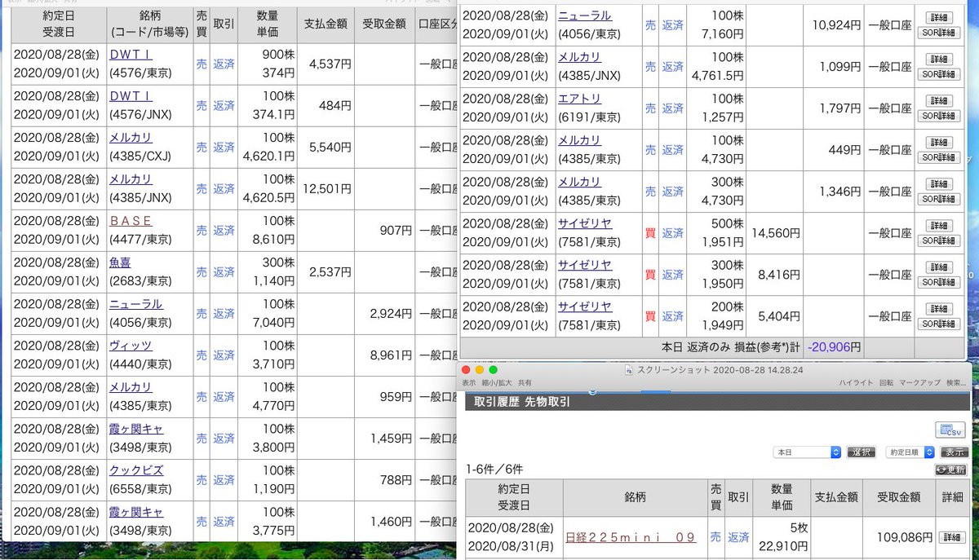Open エアトリ stock link
The height and width of the screenshot is (560, 979).
(579, 99)
